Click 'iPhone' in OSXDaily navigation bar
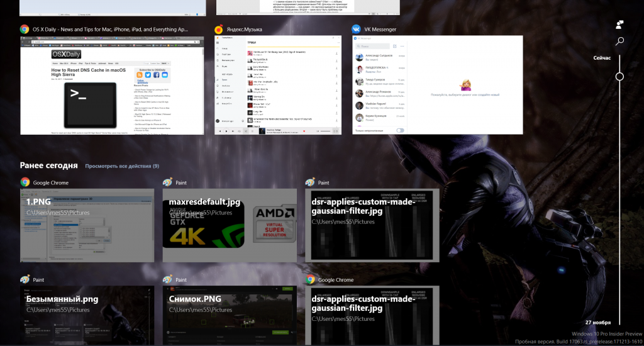Image resolution: width=644 pixels, height=346 pixels. tap(74, 64)
